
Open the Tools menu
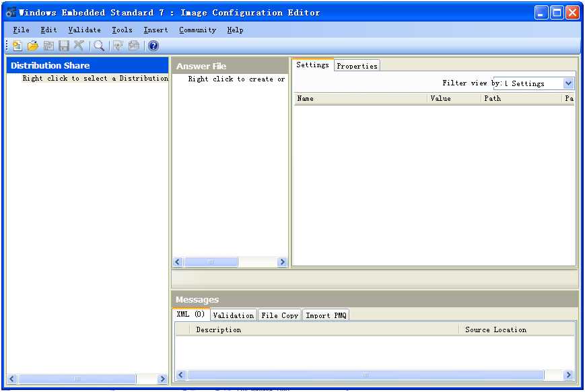tap(122, 30)
